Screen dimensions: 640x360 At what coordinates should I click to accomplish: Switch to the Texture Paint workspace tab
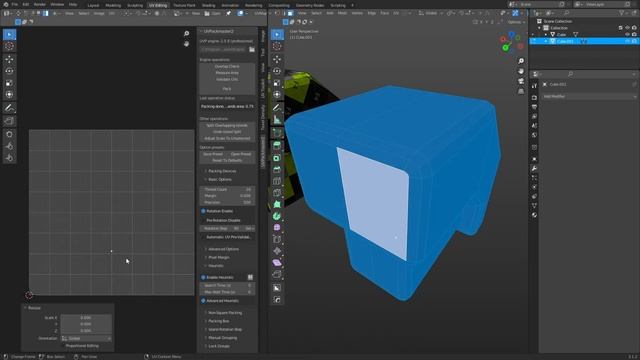[x=184, y=5]
